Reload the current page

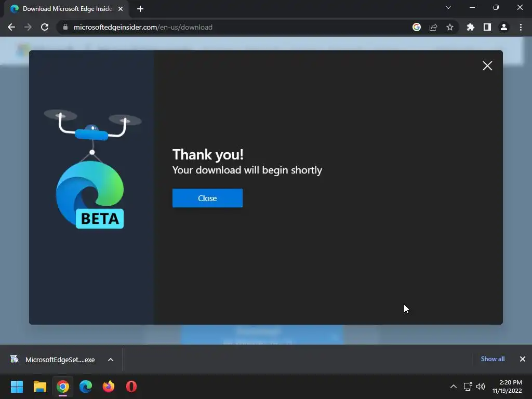point(45,27)
